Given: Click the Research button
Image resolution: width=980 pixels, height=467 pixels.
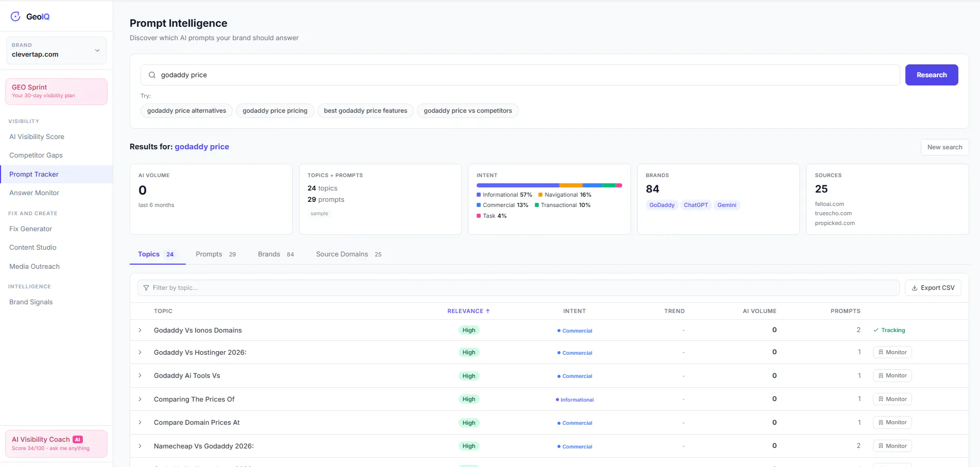Looking at the screenshot, I should point(932,75).
